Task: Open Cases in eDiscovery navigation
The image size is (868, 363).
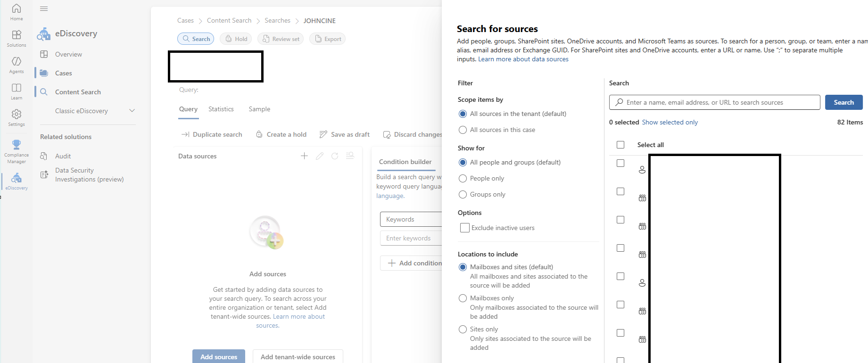Action: [x=63, y=73]
